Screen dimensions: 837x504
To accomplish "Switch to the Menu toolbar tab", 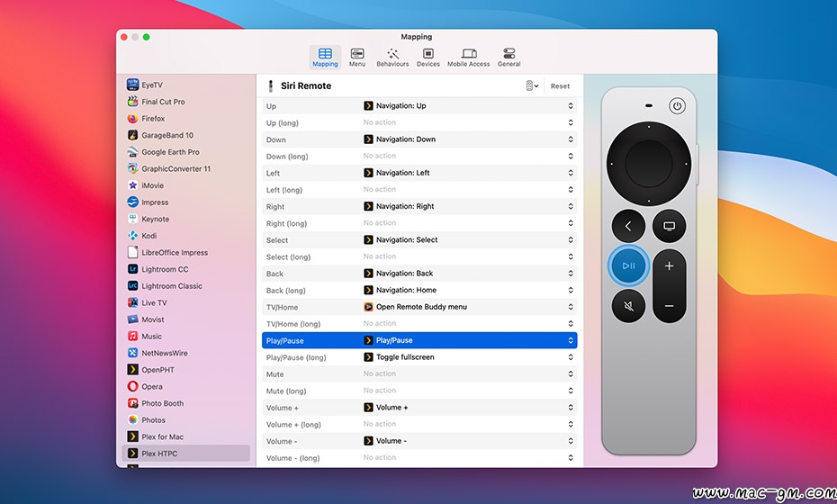I will click(x=357, y=58).
